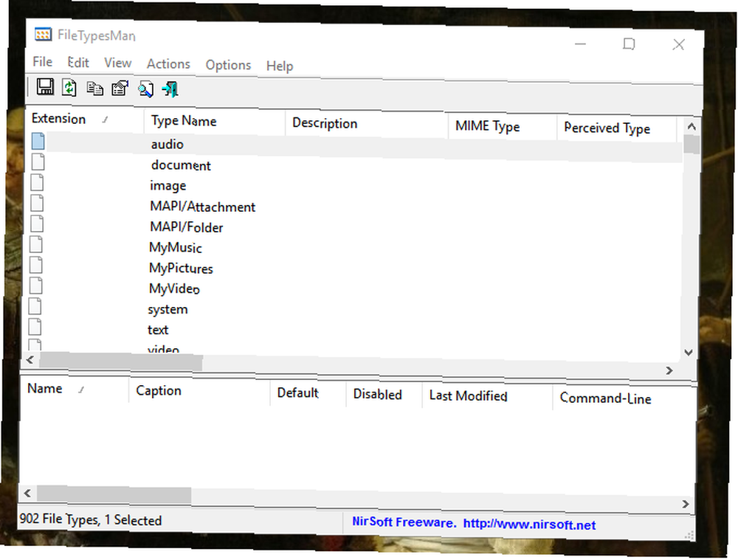Click the lower pane horizontal scroll left arrow
738x560 pixels.
[x=27, y=493]
